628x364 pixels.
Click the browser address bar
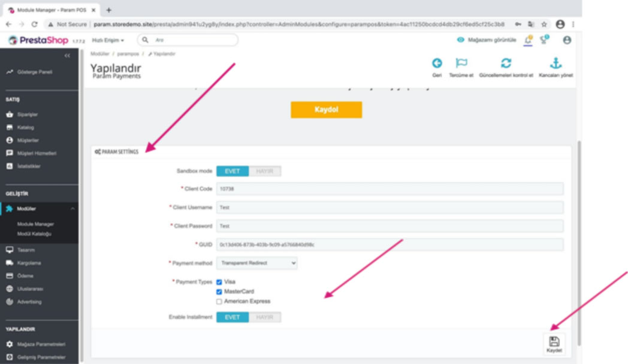pos(298,25)
